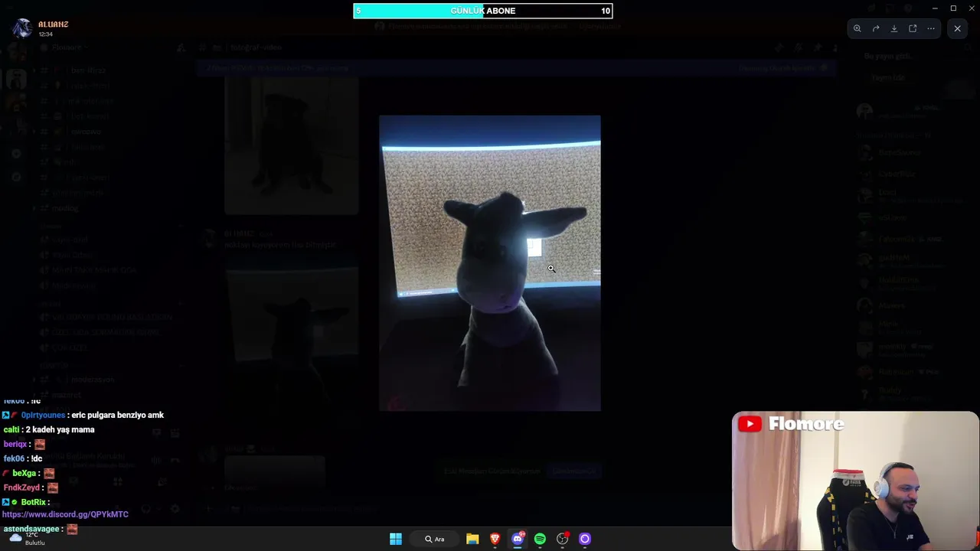This screenshot has width=980, height=551.
Task: Click the GÜNLÜK ABONE progress bar
Action: click(482, 11)
